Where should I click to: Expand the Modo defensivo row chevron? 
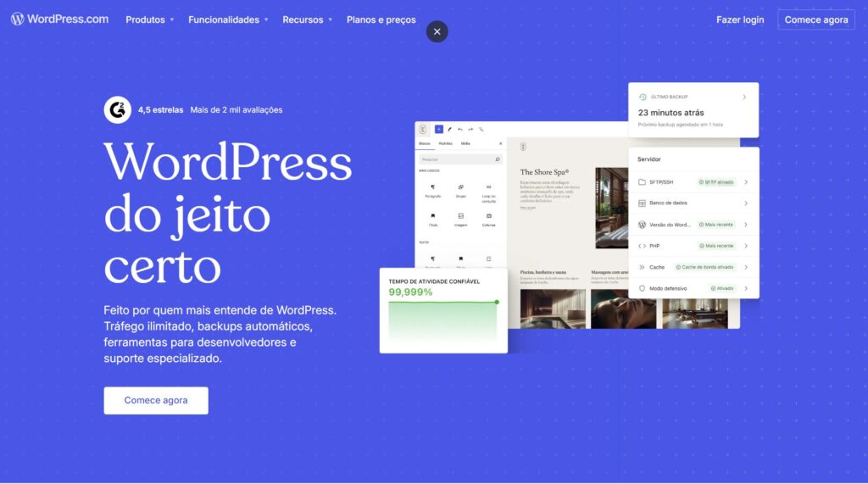pyautogui.click(x=746, y=288)
